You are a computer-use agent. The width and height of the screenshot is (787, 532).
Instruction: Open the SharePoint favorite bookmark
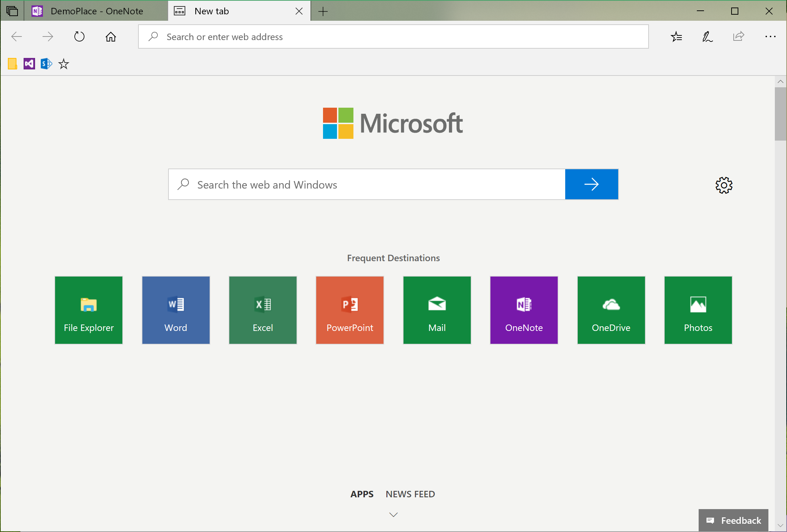click(46, 63)
